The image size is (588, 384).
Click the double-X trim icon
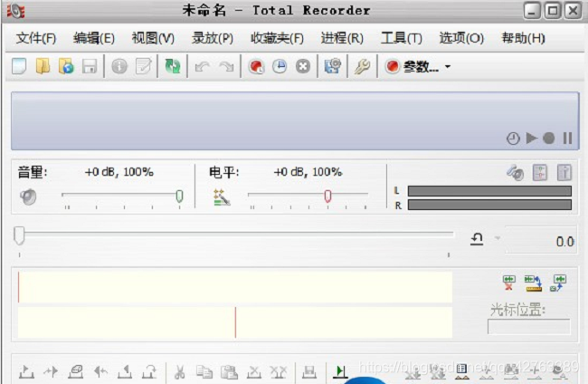click(279, 371)
